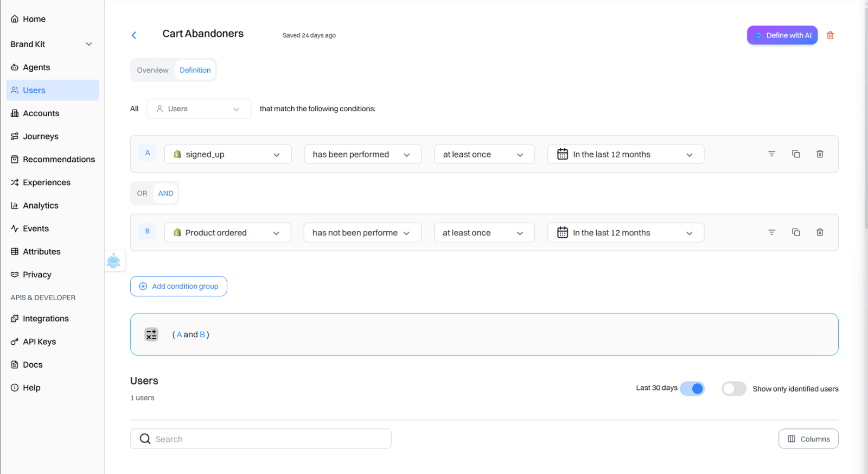Open condition A's In the last 12 months dropdown
Viewport: 868px width, 474px height.
[x=626, y=154]
